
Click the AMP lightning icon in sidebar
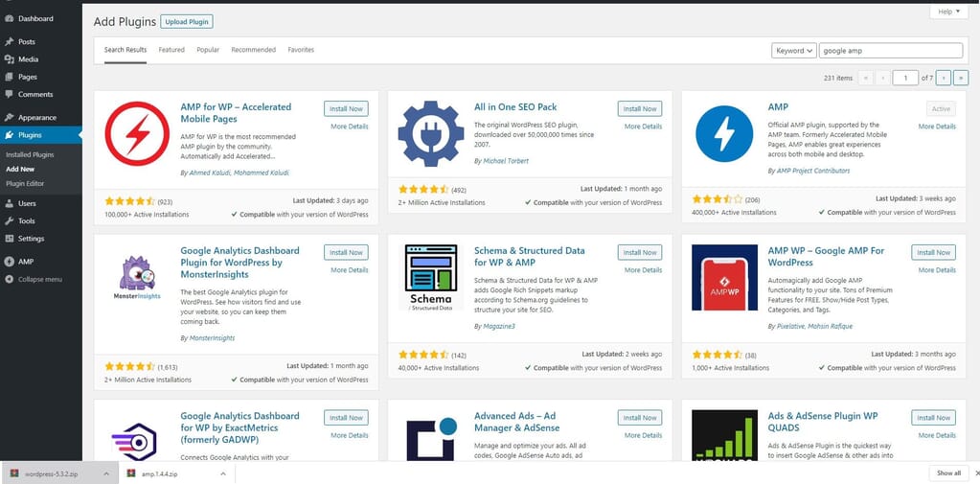[x=9, y=262]
